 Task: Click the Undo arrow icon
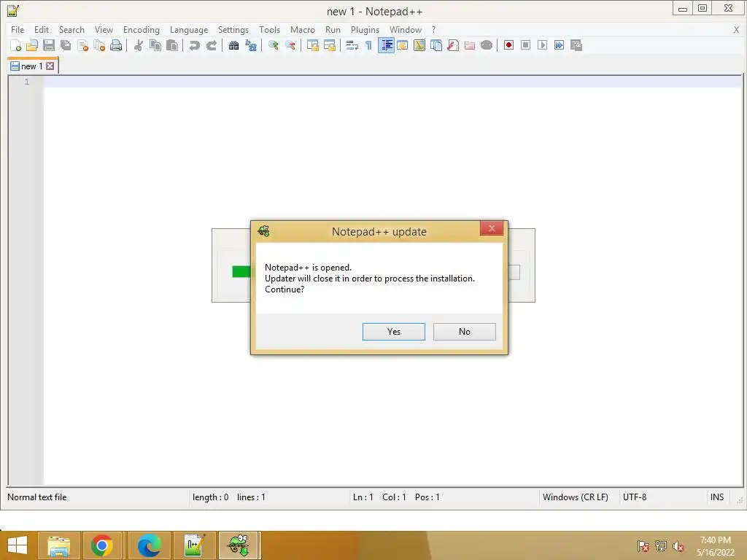[x=194, y=45]
